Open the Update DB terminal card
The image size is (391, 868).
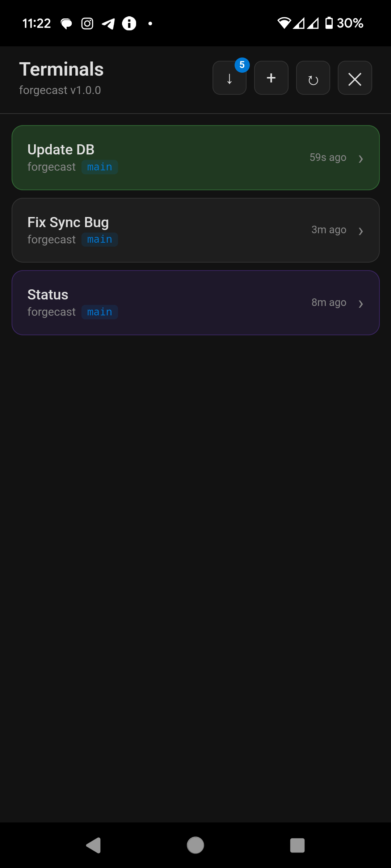coord(195,157)
